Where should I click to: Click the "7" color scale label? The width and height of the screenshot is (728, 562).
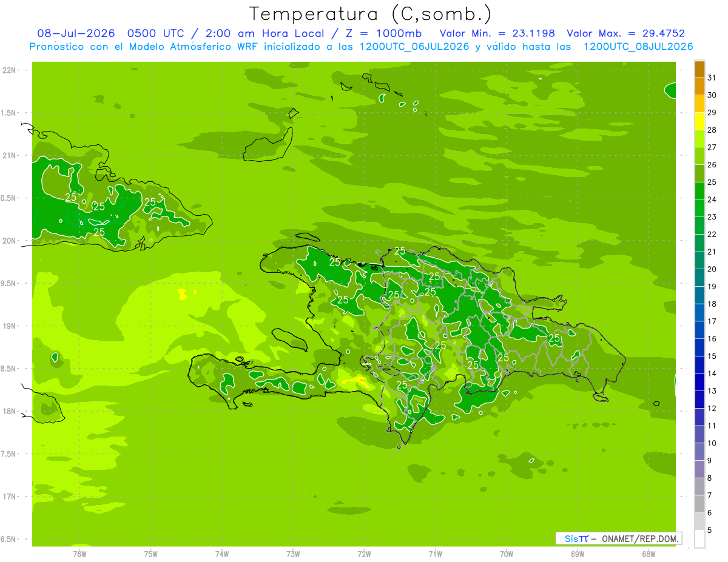click(710, 496)
